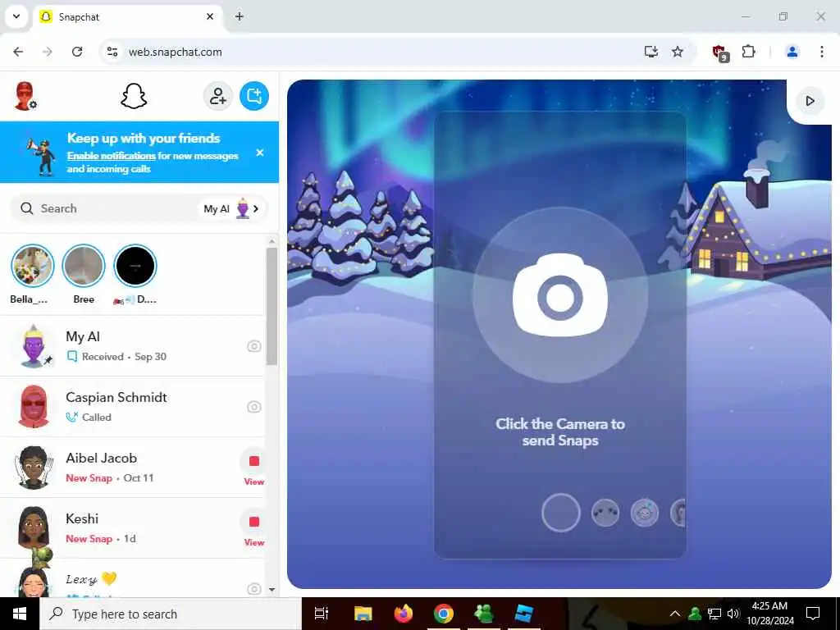Viewport: 840px width, 630px height.
Task: Open the Add Friends icon
Action: 218,97
